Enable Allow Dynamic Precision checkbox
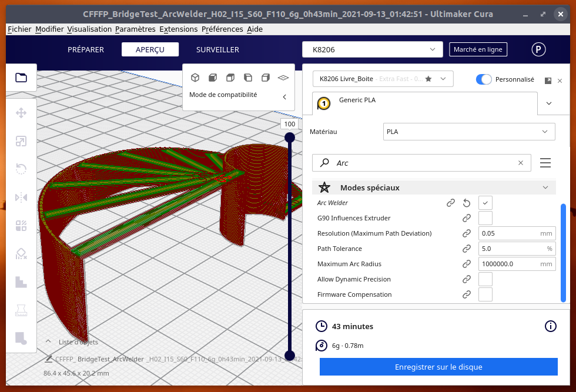Screen dimensions: 576x392 point(485,279)
